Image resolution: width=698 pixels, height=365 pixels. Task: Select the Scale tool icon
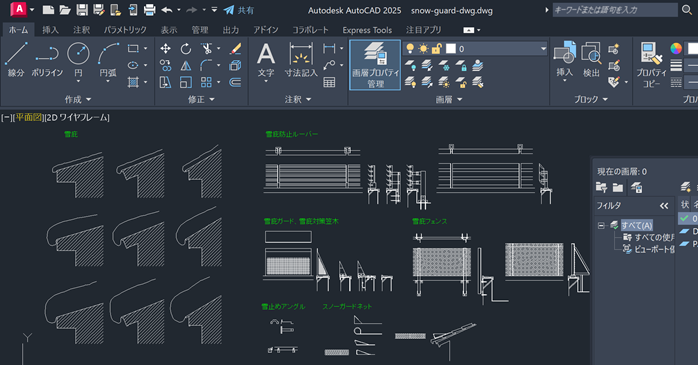click(186, 82)
